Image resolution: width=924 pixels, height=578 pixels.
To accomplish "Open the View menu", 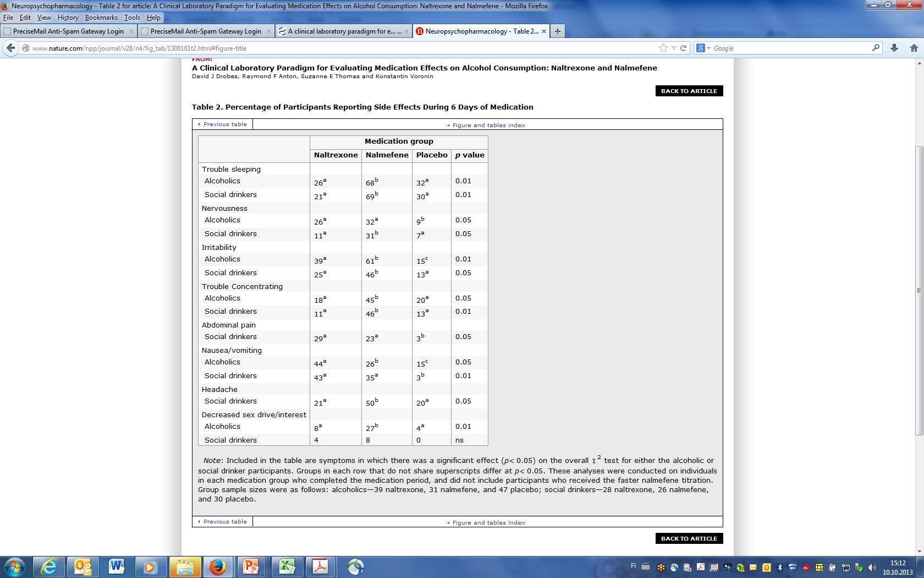I will coord(44,18).
